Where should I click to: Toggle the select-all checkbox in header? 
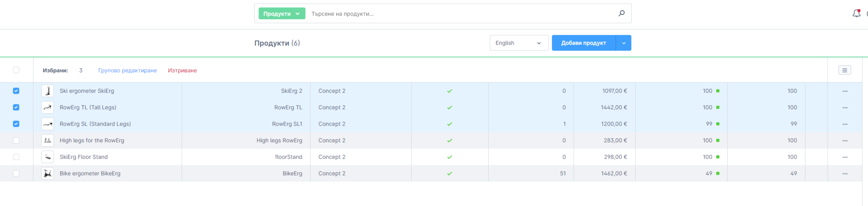(16, 70)
